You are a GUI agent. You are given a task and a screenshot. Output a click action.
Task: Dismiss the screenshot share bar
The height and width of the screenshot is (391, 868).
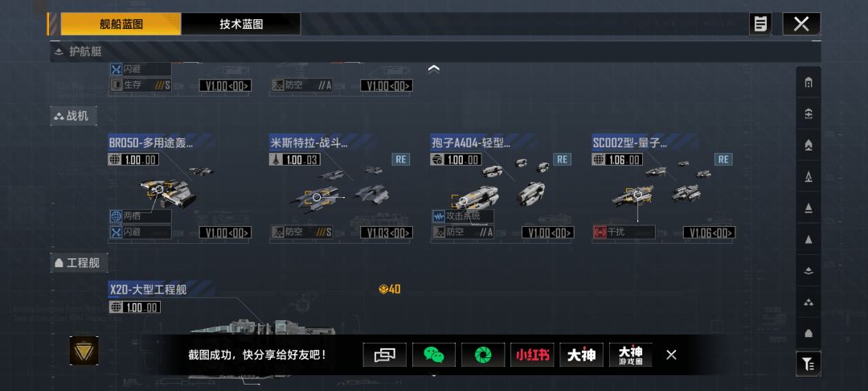[x=671, y=355]
